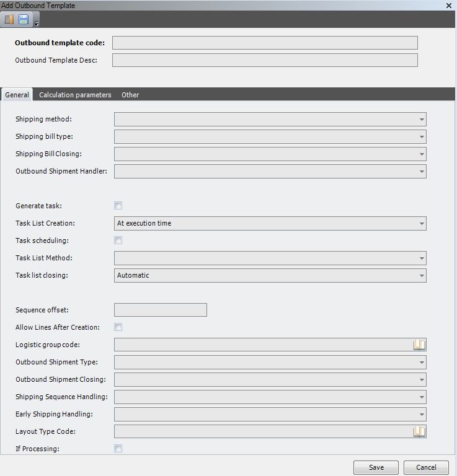457x476 pixels.
Task: Click the Sequence offset input box
Action: [161, 310]
